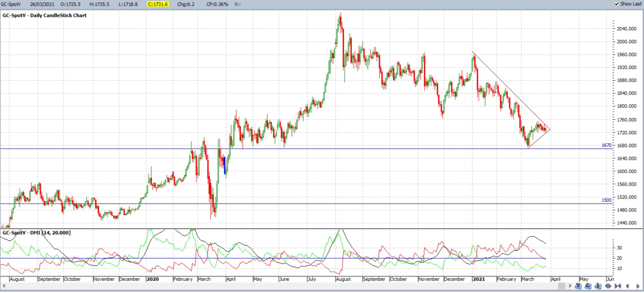The width and height of the screenshot is (644, 293).
Task: Click the 2040.000 price axis label
Action: [626, 29]
